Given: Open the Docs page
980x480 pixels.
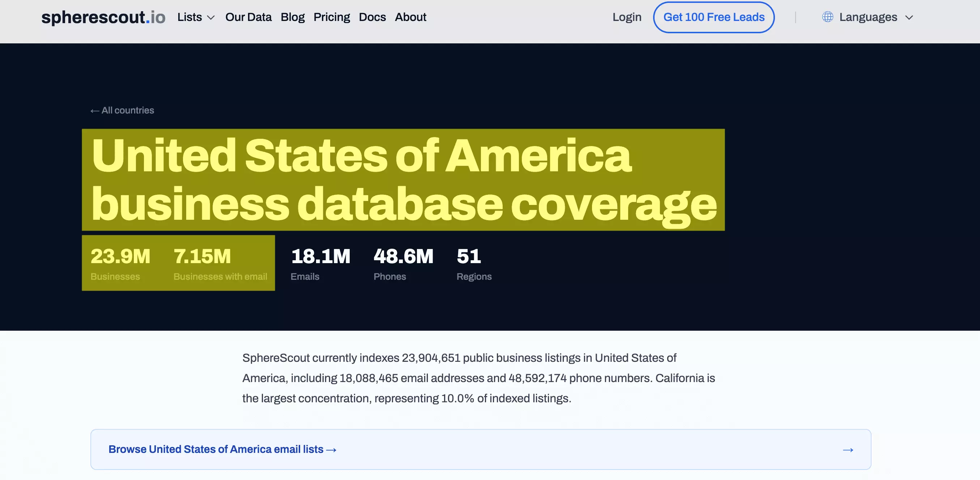Looking at the screenshot, I should pyautogui.click(x=372, y=17).
